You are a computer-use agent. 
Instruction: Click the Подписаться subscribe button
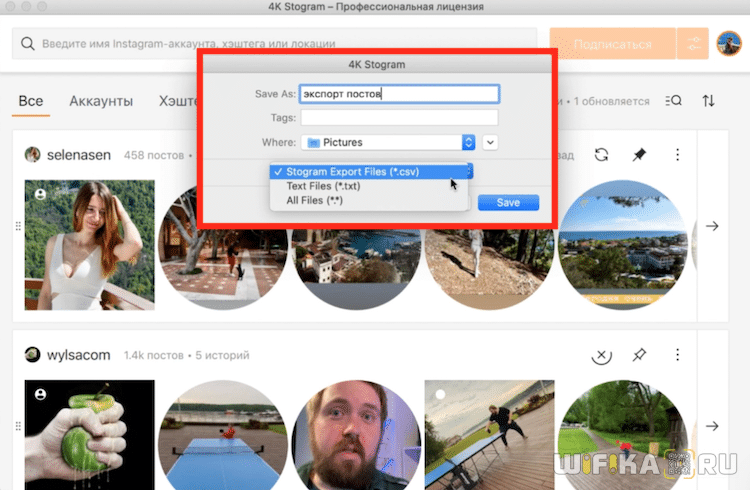point(613,44)
